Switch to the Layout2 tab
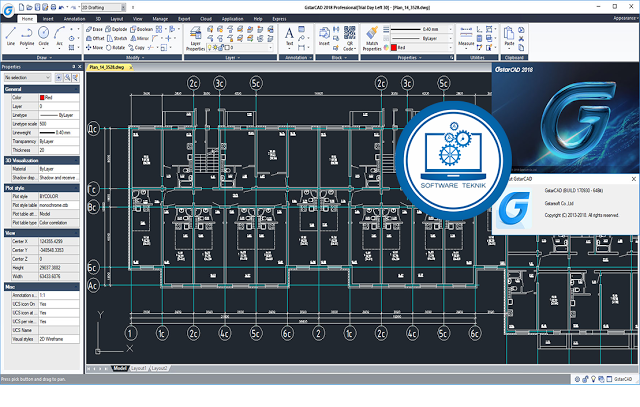The width and height of the screenshot is (640, 407). (159, 368)
